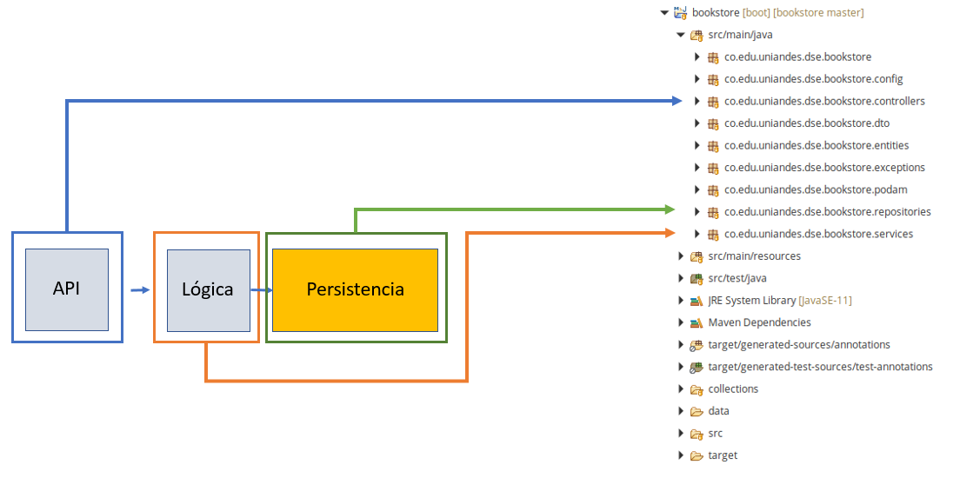Expand the bookstore.entities package arrow
Viewport: 980px width, 478px height.
tap(697, 146)
